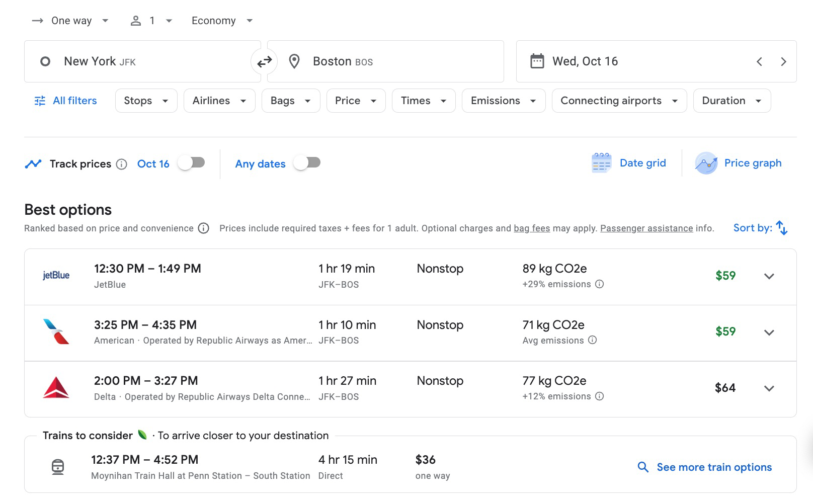813x504 pixels.
Task: Open the Date grid view
Action: (x=628, y=163)
